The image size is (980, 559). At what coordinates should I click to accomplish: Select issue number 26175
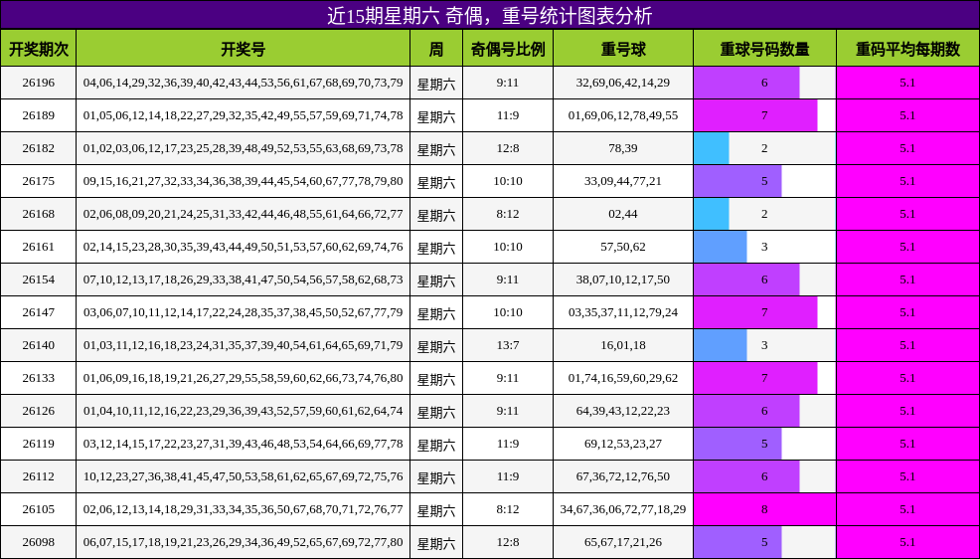pos(38,181)
